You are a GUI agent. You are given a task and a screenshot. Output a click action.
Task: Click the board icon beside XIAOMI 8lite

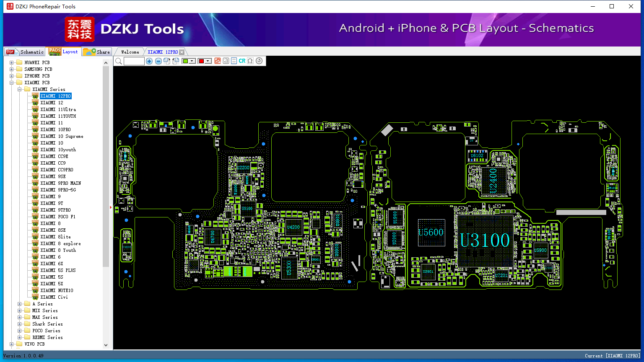click(x=35, y=237)
